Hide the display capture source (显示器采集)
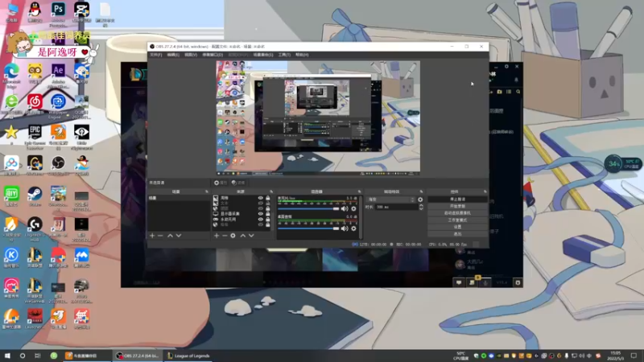644x362 pixels. (260, 214)
